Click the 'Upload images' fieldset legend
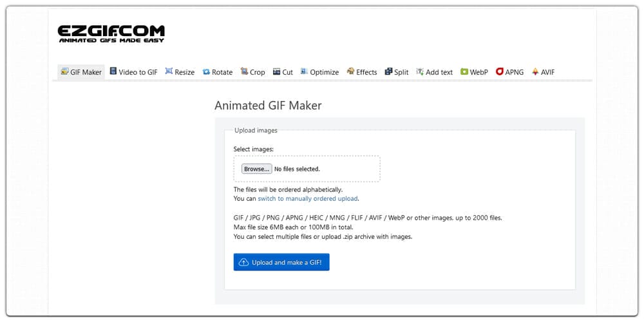This screenshot has width=644, height=322. point(256,130)
